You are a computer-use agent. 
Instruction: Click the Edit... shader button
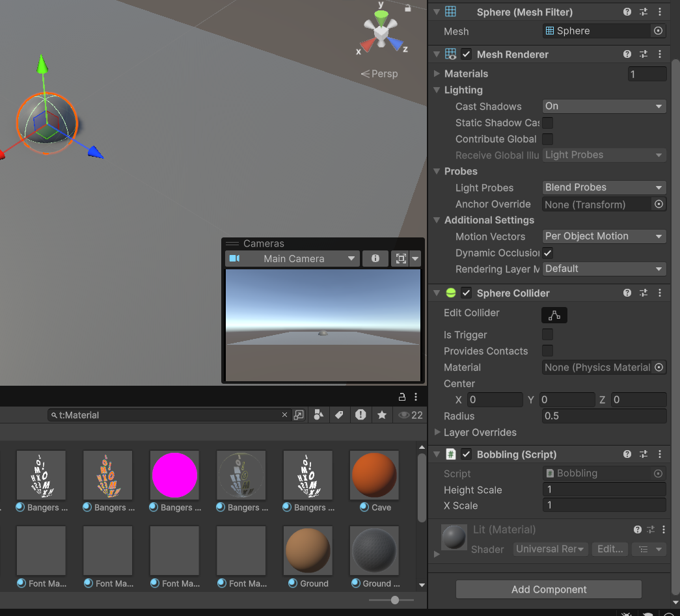[x=610, y=549]
